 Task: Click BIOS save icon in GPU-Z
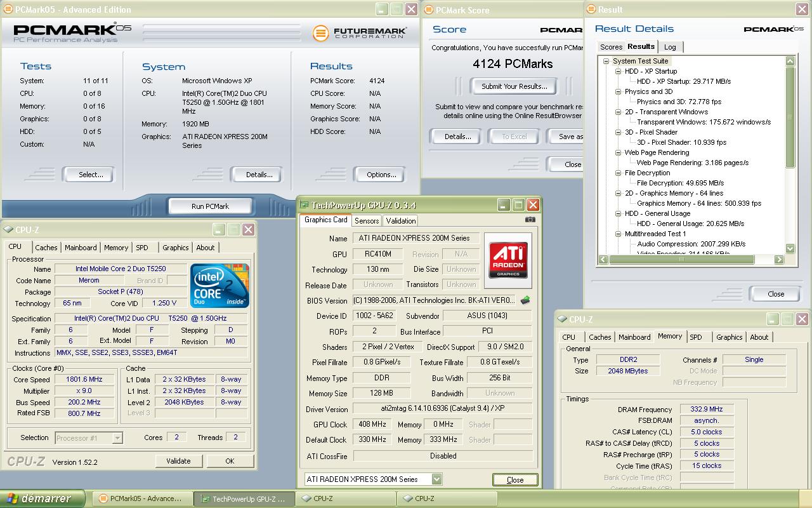point(525,300)
